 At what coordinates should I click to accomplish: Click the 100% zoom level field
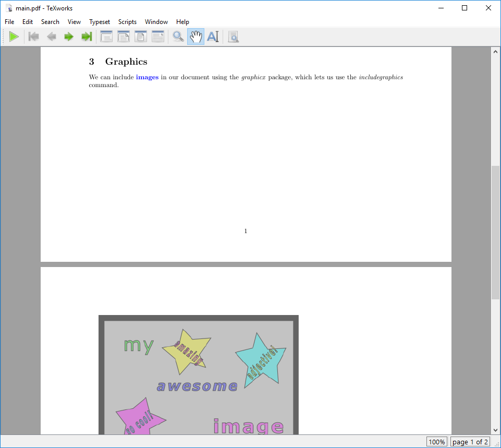tap(436, 442)
